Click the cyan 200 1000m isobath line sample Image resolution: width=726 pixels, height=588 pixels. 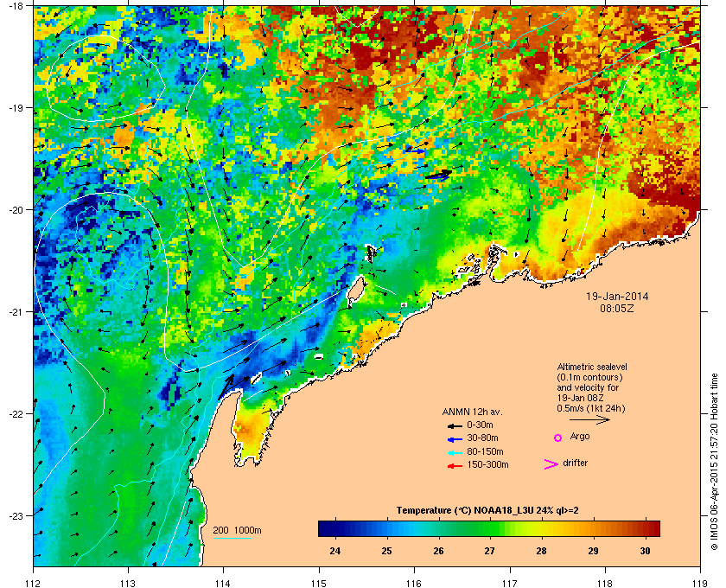coord(232,538)
